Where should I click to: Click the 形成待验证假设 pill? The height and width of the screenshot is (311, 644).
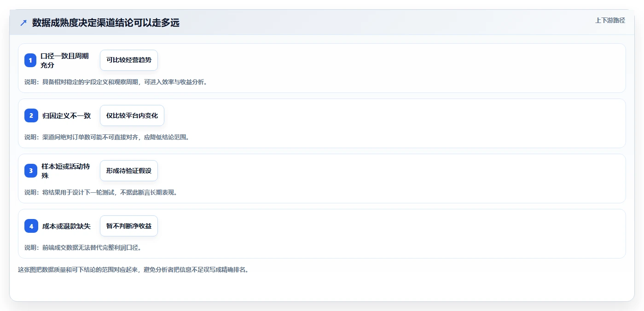(129, 171)
